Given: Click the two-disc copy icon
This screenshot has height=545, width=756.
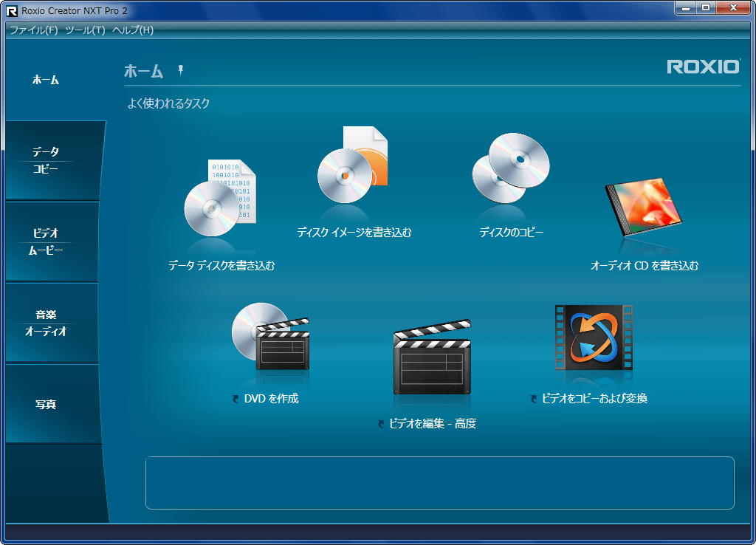Looking at the screenshot, I should (511, 168).
